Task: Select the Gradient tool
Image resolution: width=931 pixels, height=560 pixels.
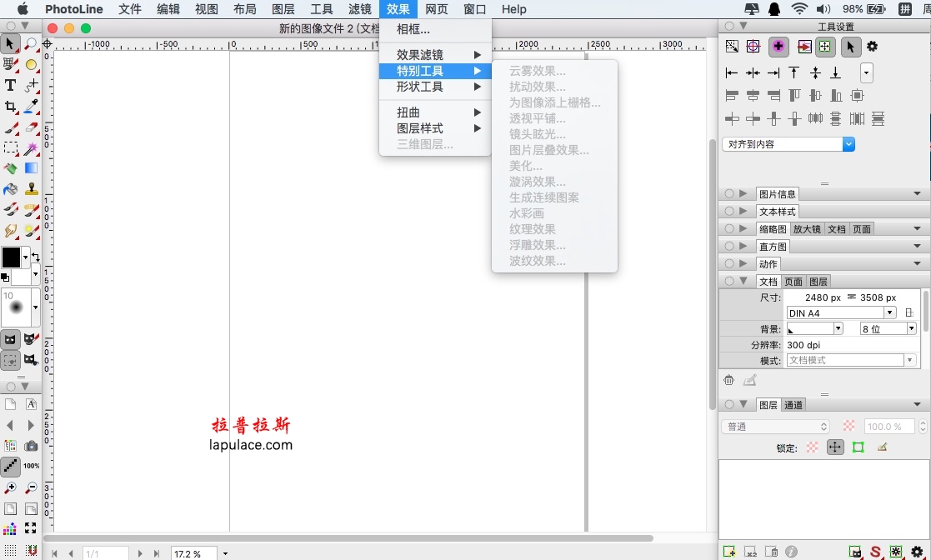Action: tap(31, 168)
